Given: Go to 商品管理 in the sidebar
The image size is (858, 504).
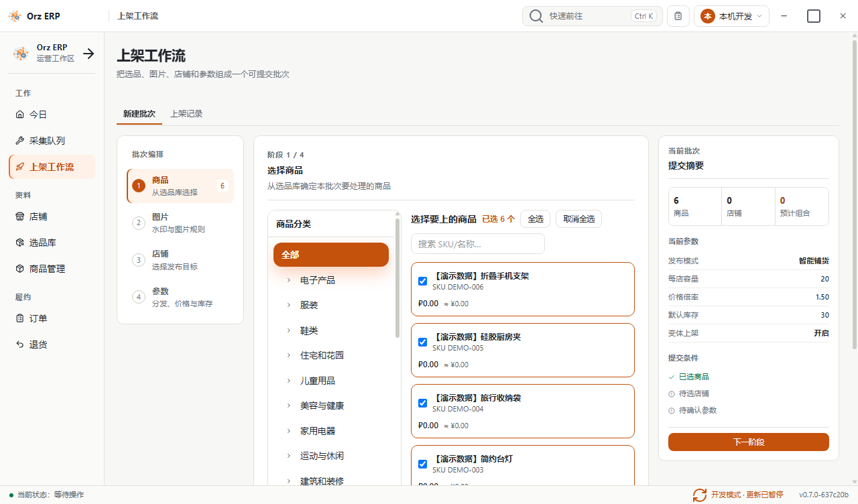Looking at the screenshot, I should pyautogui.click(x=52, y=269).
